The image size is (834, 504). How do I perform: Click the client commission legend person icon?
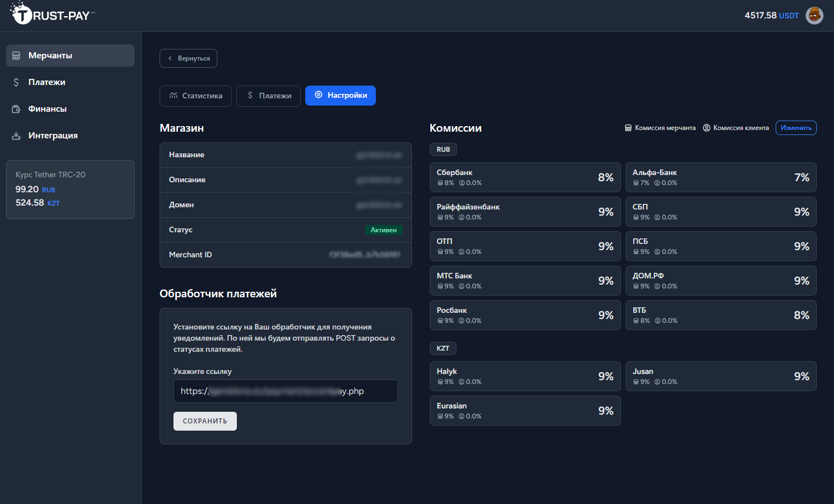pyautogui.click(x=707, y=128)
